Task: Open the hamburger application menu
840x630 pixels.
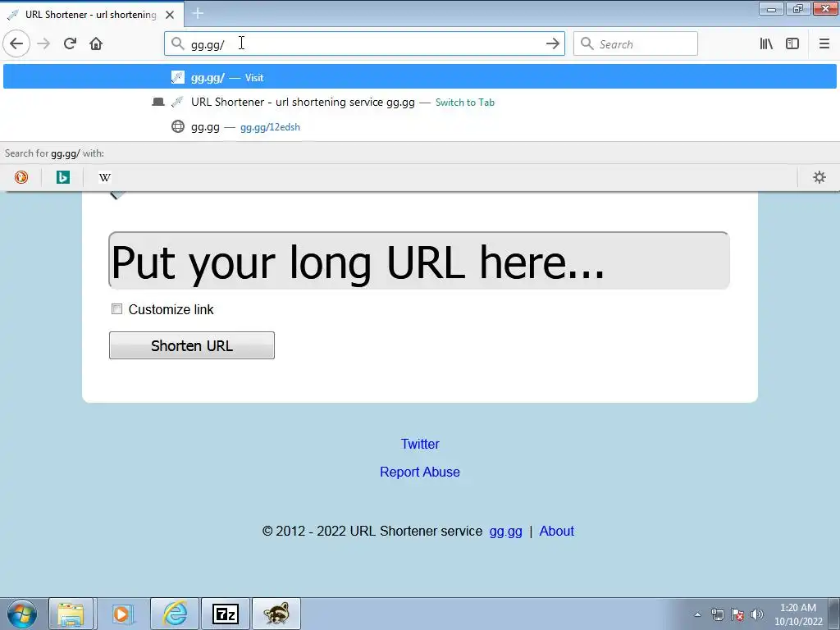Action: coord(824,43)
